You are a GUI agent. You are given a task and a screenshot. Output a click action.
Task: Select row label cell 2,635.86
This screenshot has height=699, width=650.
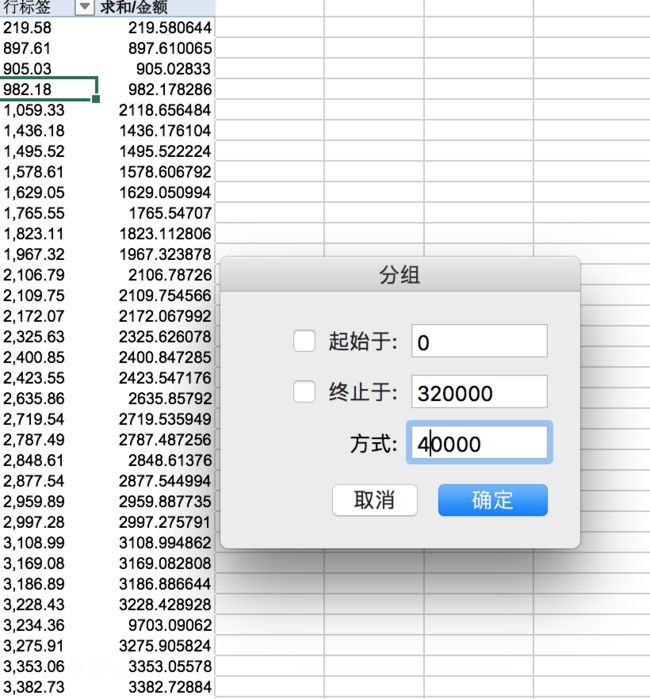pyautogui.click(x=49, y=399)
